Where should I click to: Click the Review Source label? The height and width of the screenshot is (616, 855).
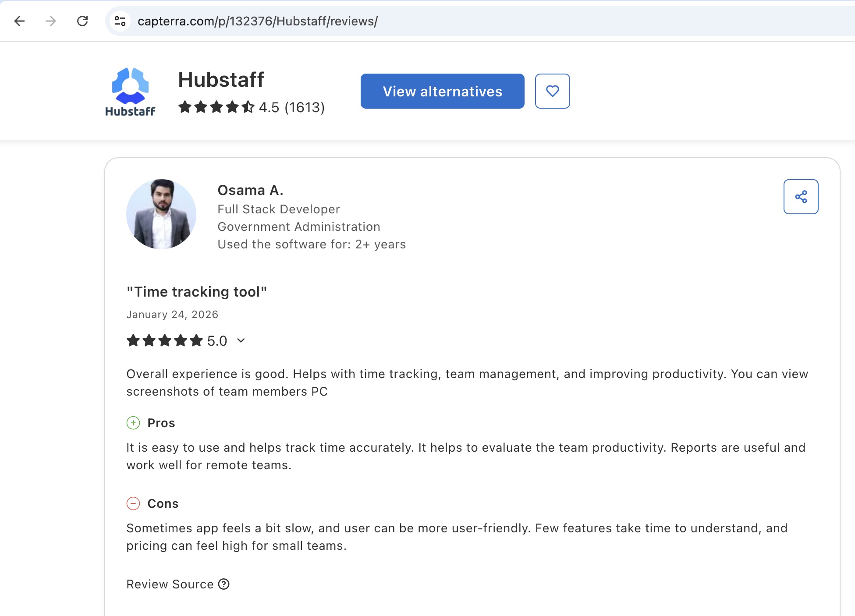coord(170,584)
